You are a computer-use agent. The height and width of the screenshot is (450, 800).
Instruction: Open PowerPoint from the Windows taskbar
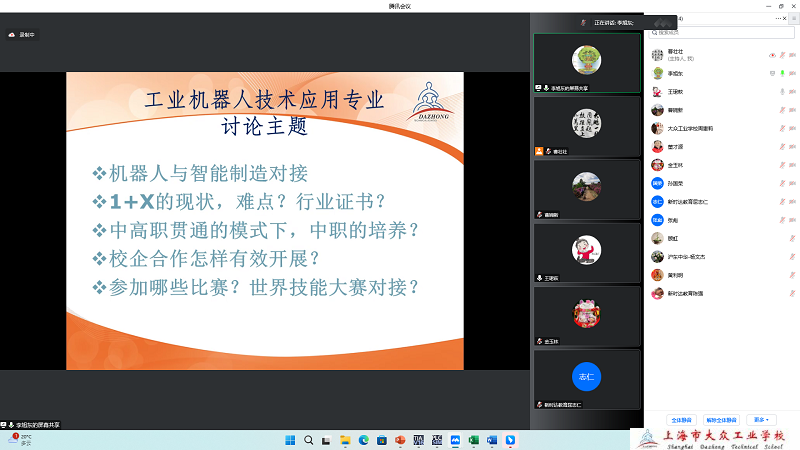point(400,440)
